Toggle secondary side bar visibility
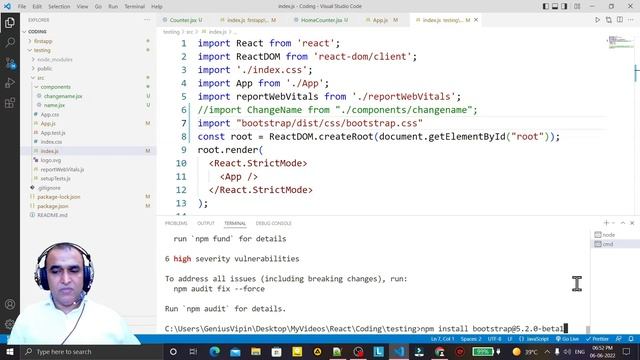Image resolution: width=640 pixels, height=360 pixels. [564, 6]
